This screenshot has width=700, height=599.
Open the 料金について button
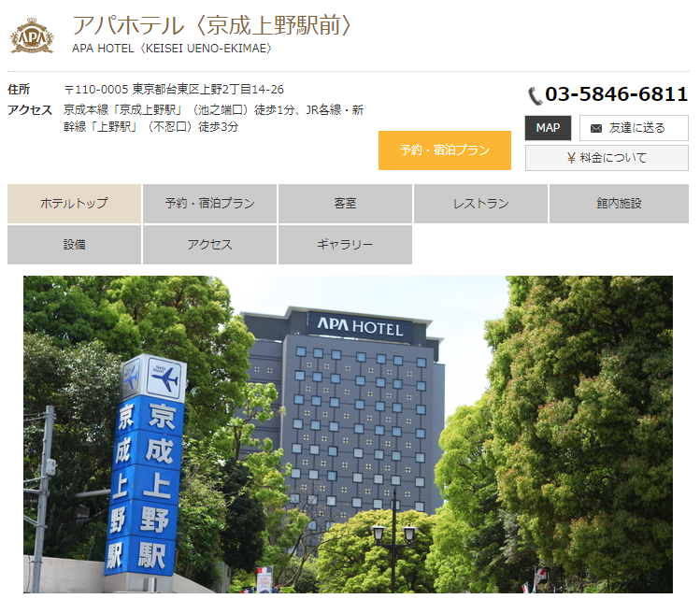point(607,158)
